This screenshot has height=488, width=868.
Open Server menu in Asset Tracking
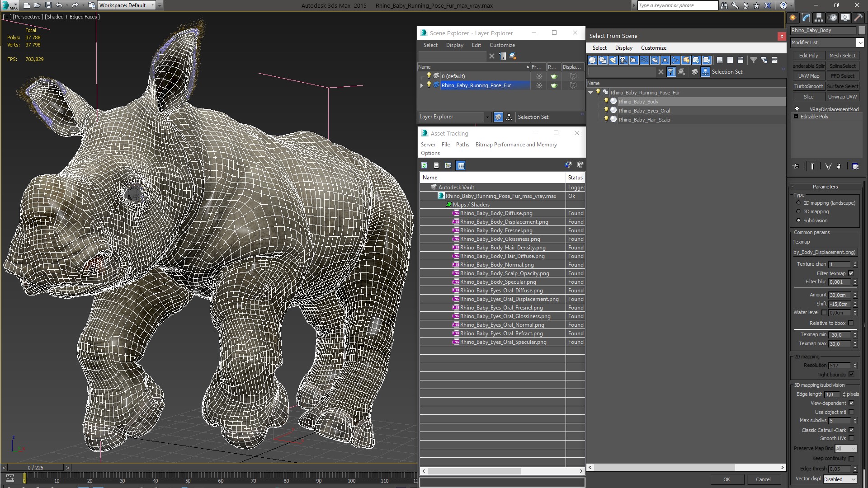pyautogui.click(x=428, y=145)
